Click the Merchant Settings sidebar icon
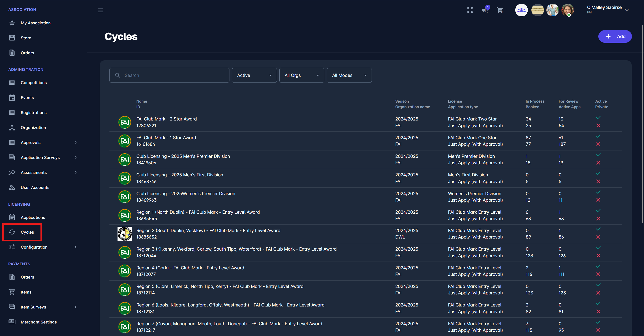The height and width of the screenshot is (336, 644). point(12,322)
